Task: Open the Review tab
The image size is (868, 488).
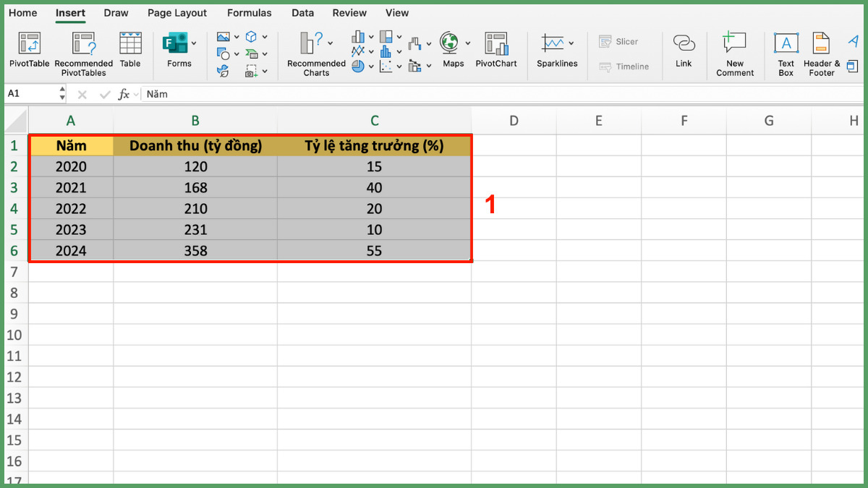Action: (x=350, y=13)
